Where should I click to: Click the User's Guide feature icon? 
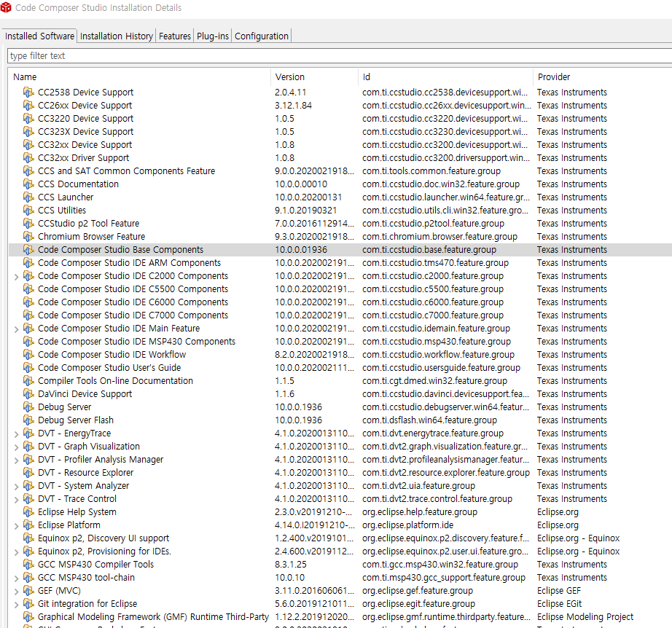coord(28,367)
